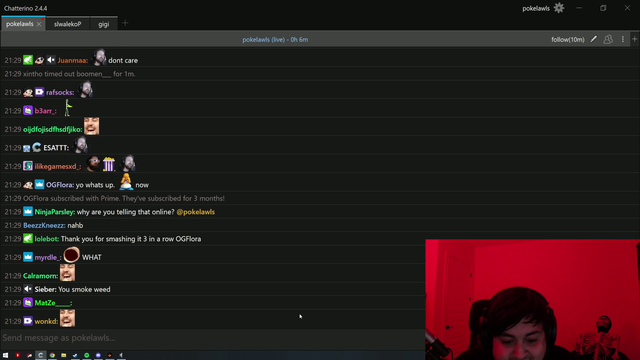Screen dimensions: 640x360
Task: Open Discord from the taskbar
Action: click(98, 356)
